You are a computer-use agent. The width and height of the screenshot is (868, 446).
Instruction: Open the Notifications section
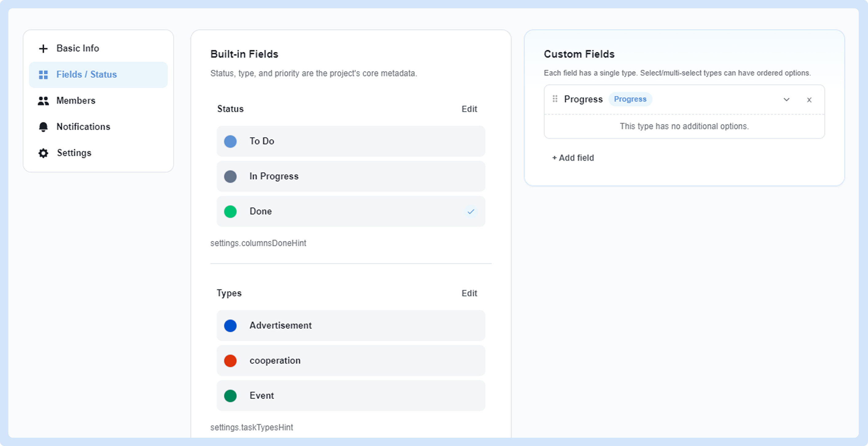pyautogui.click(x=98, y=127)
